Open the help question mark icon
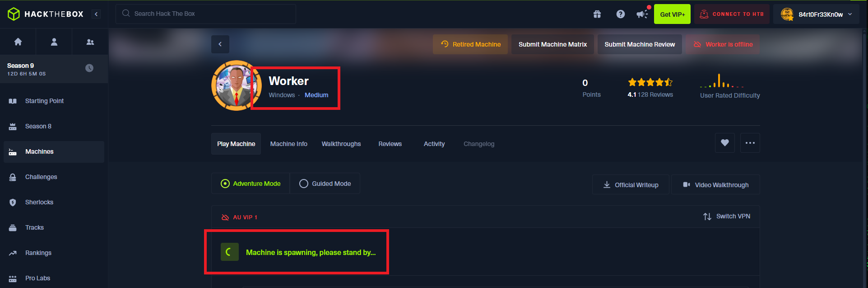The width and height of the screenshot is (868, 288). [621, 14]
